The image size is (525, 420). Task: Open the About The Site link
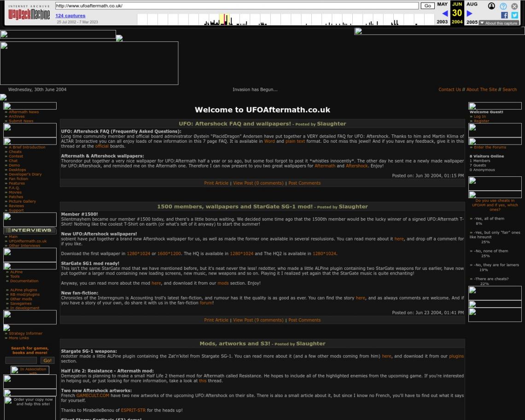click(481, 89)
